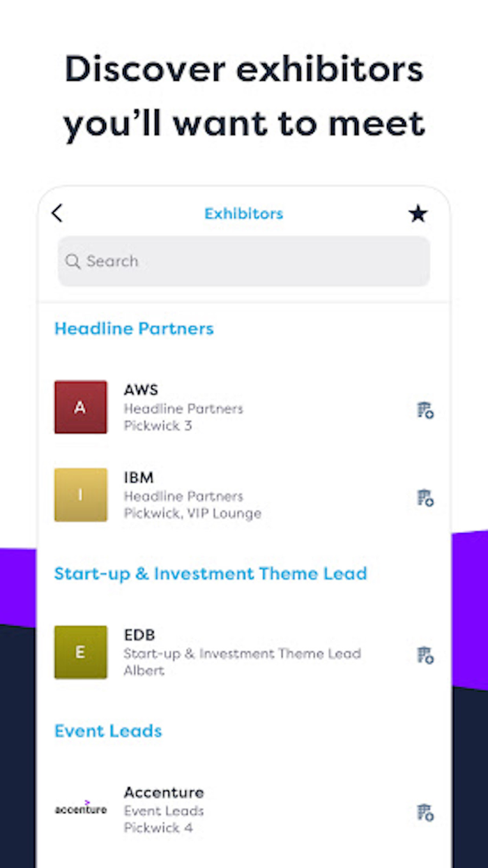Viewport: 488px width, 868px height.
Task: Add IBM booth to your list
Action: pyautogui.click(x=425, y=497)
